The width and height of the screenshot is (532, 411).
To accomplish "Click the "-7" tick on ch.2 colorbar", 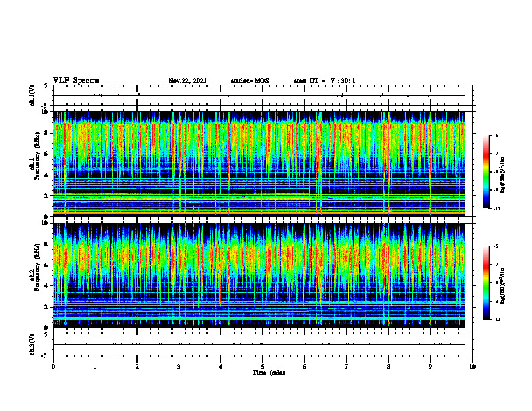I will coord(496,265).
